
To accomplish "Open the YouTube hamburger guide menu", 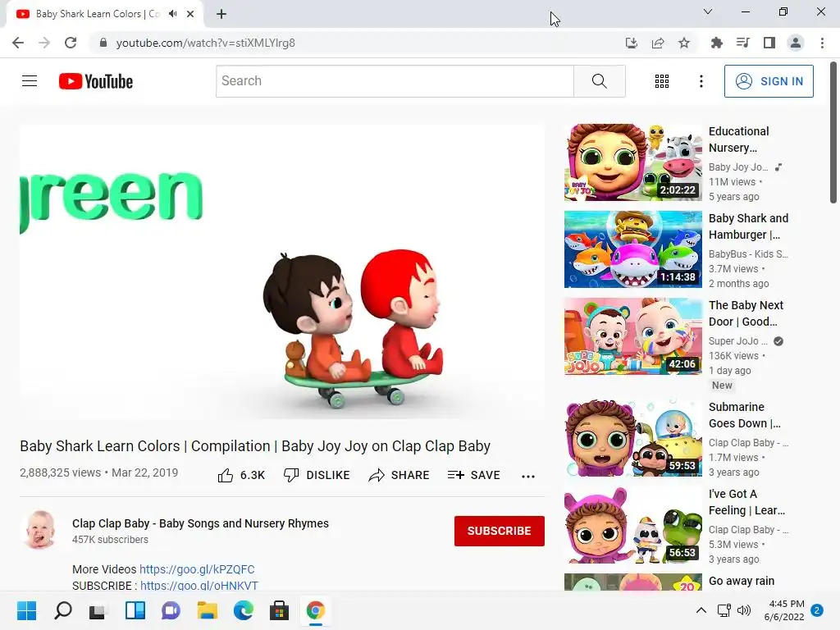I will (x=30, y=81).
